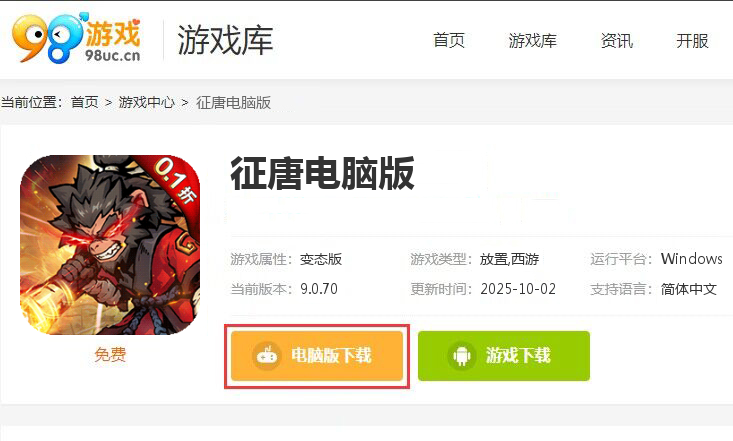
Task: Click the 首页 breadcrumb link
Action: (85, 102)
